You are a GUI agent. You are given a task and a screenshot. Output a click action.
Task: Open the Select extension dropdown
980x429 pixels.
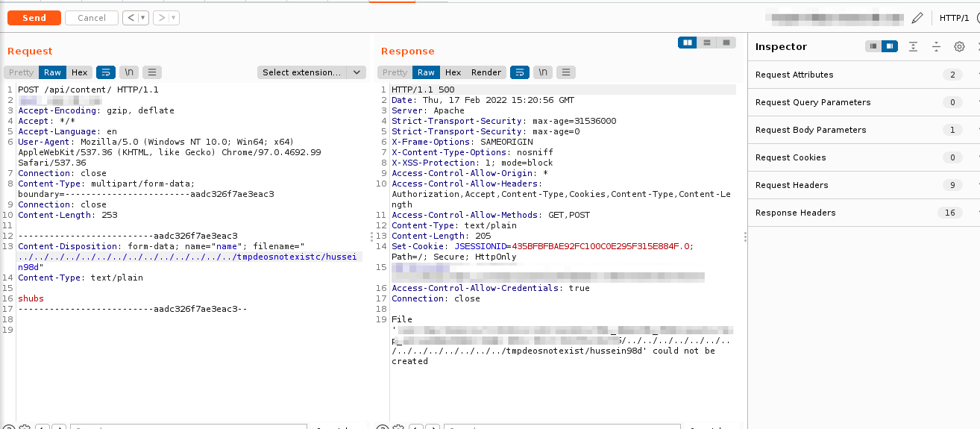[x=311, y=72]
